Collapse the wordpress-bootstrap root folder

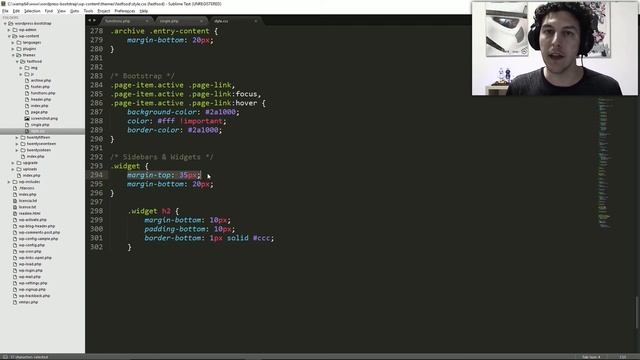tap(5, 23)
